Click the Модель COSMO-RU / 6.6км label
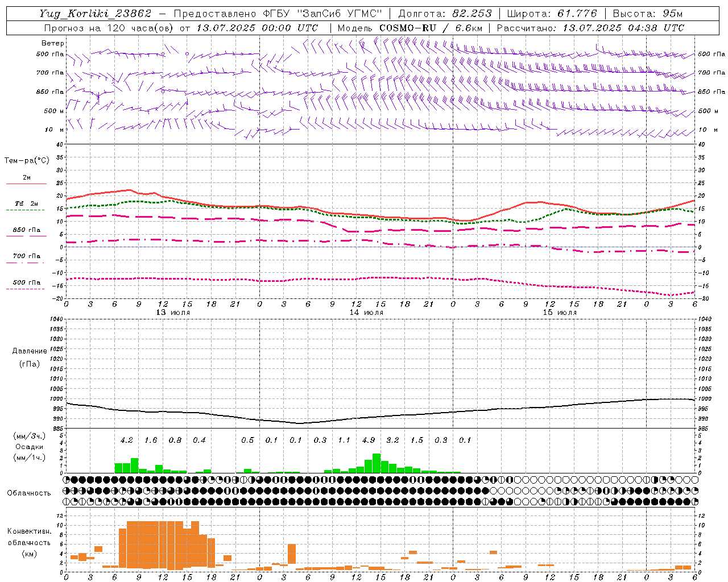The height and width of the screenshot is (582, 728). [410, 28]
